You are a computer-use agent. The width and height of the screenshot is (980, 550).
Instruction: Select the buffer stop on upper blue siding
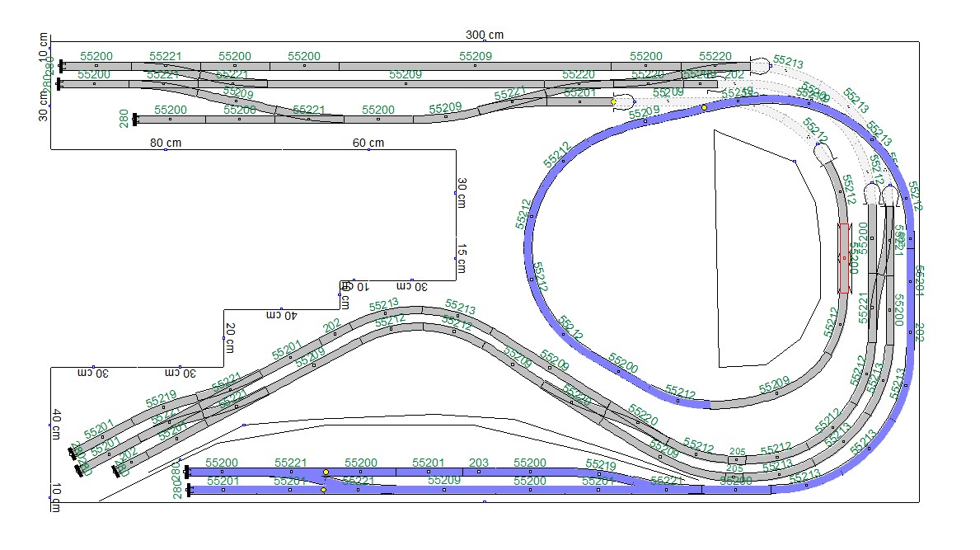coord(187,472)
